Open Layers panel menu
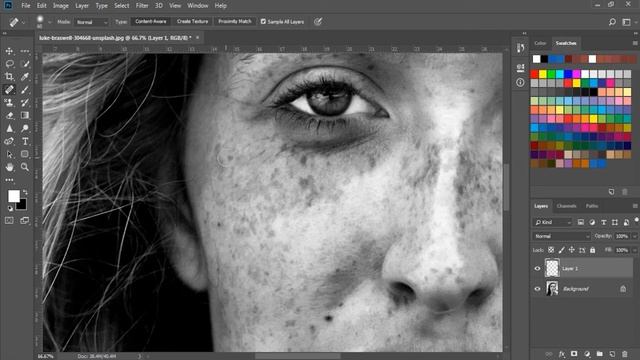 click(635, 206)
